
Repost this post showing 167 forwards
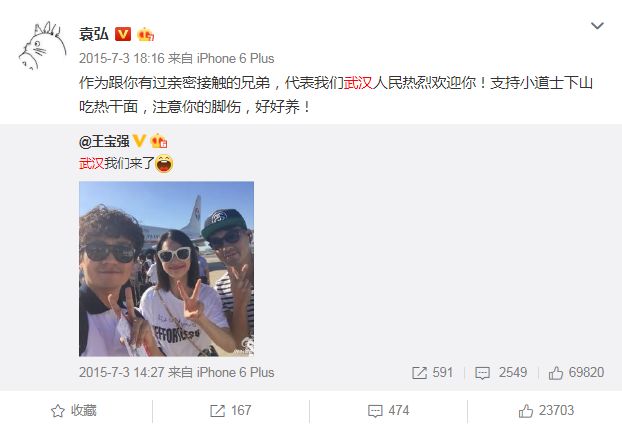pos(230,411)
